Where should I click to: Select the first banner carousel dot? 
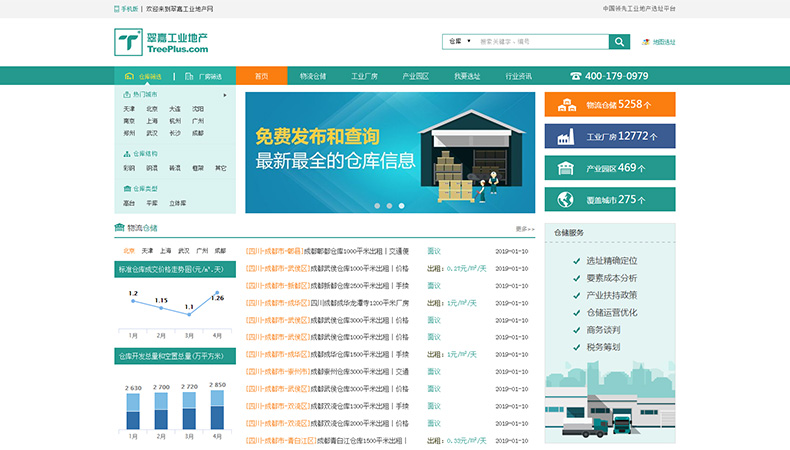pos(377,206)
